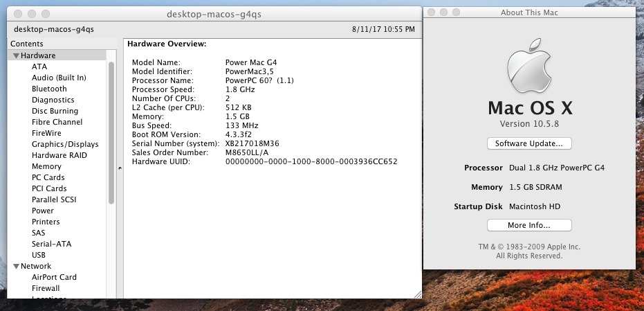Select Disc Burning in sidebar

(55, 111)
